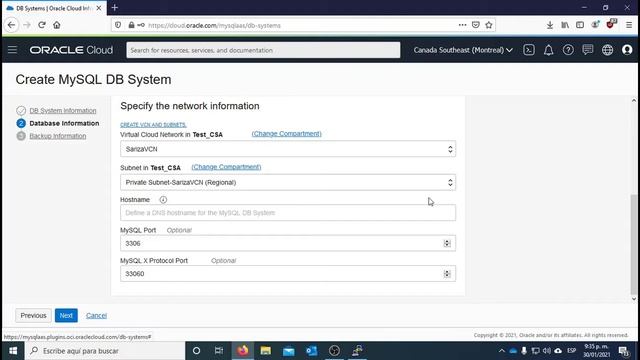Open the Oracle Cloud home logo
640x360 pixels.
(71, 50)
